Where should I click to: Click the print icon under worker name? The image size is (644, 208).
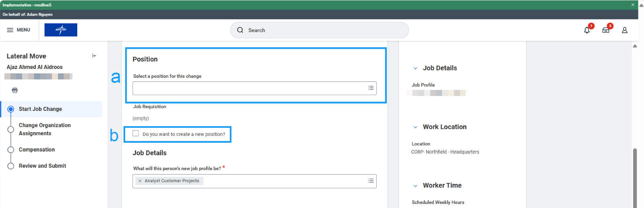coord(15,90)
